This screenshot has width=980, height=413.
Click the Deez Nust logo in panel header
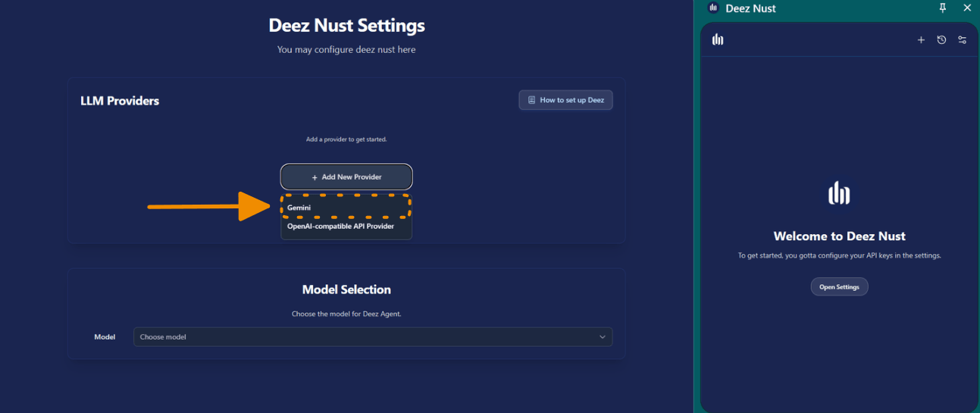718,39
